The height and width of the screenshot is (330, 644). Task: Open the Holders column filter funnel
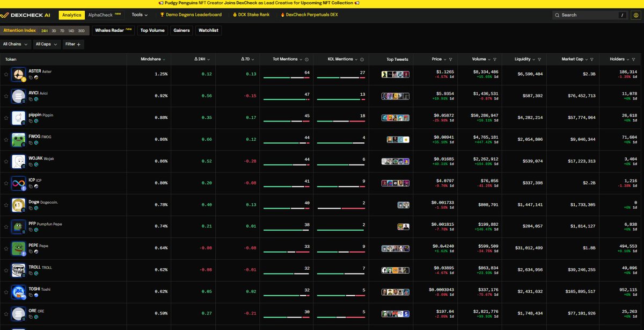coord(634,59)
